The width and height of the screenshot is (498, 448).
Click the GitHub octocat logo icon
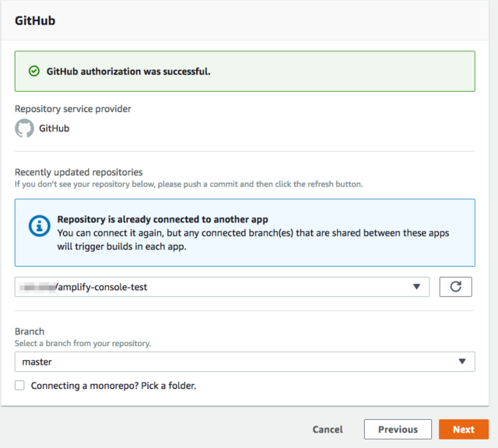tap(24, 128)
